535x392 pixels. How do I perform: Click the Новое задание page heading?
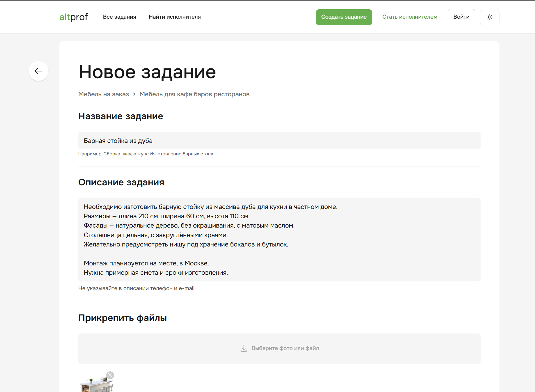click(147, 72)
